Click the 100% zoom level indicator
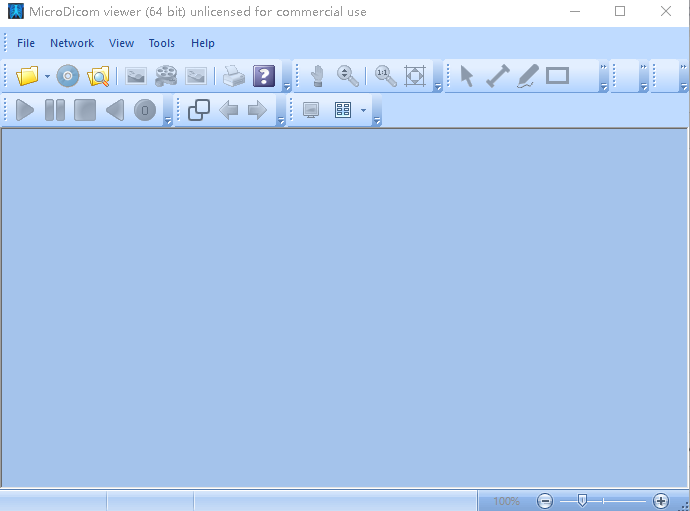Screen dimensions: 690x511 (506, 501)
